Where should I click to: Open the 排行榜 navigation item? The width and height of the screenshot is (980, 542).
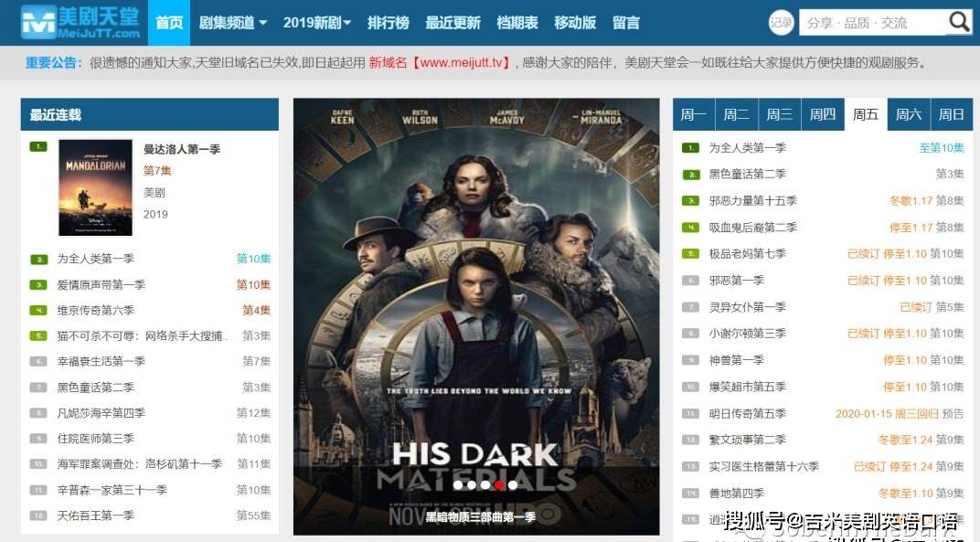(x=389, y=23)
